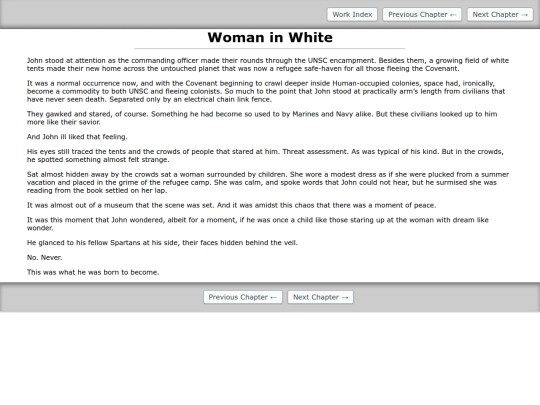Click paragraph starting 'Sat almost hidden away'

click(268, 183)
